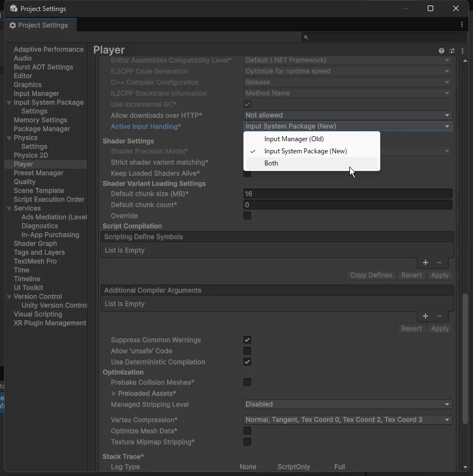Image resolution: width=473 pixels, height=476 pixels.
Task: Add a Scripting Define Symbol with plus
Action: (x=426, y=263)
